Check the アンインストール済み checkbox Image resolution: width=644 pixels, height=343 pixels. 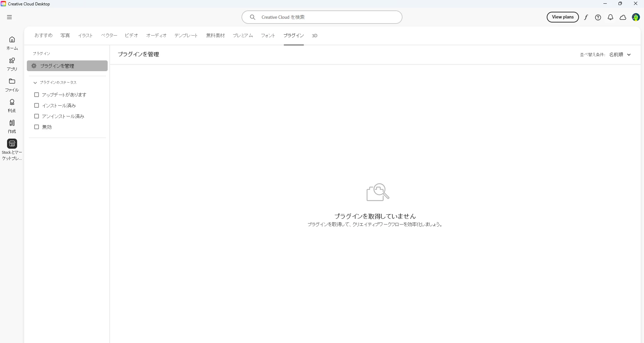click(x=37, y=116)
